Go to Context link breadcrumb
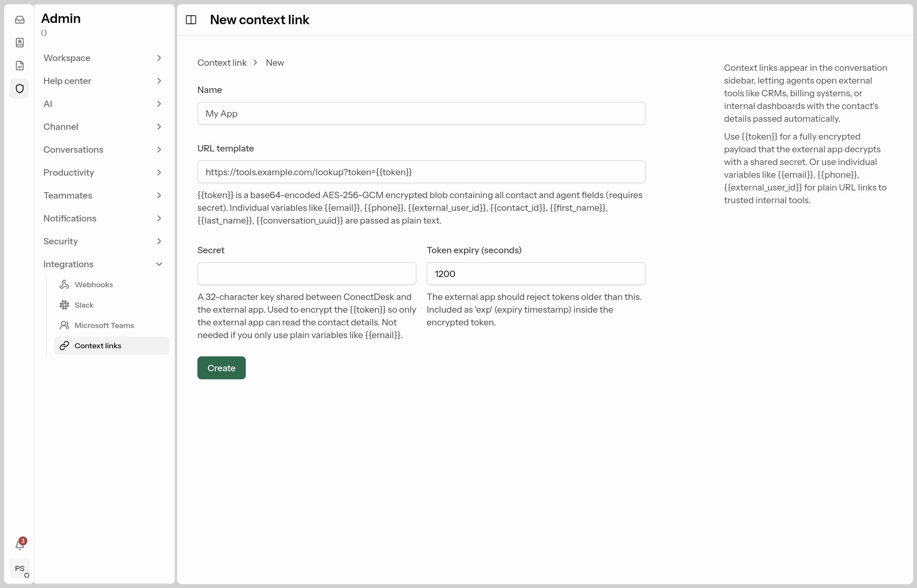The width and height of the screenshot is (917, 588). pos(222,63)
